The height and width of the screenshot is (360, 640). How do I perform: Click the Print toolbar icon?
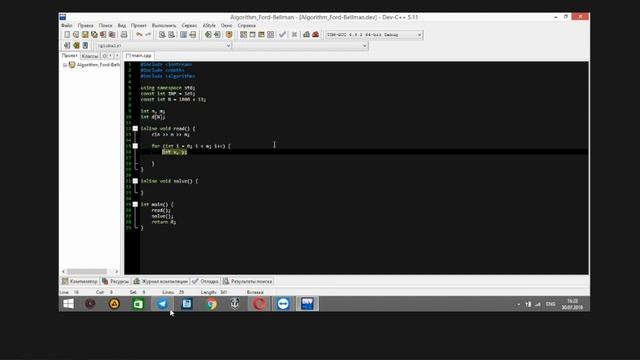coord(124,35)
